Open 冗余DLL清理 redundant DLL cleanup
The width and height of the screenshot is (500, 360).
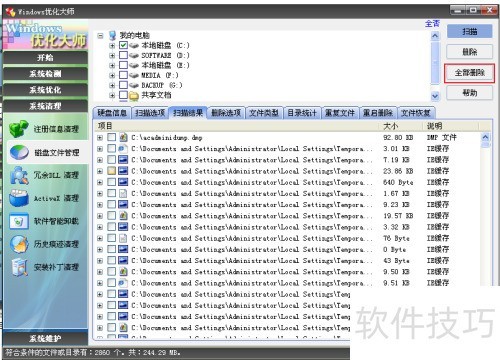45,175
